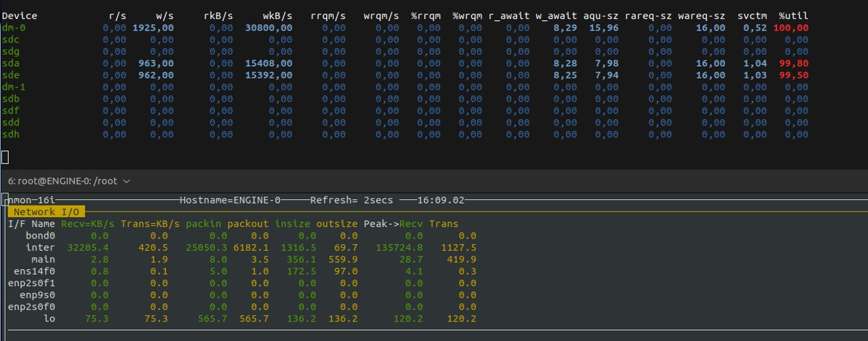Image resolution: width=868 pixels, height=341 pixels.
Task: Select the root@ENGINE-0 terminal tab title
Action: tap(62, 181)
